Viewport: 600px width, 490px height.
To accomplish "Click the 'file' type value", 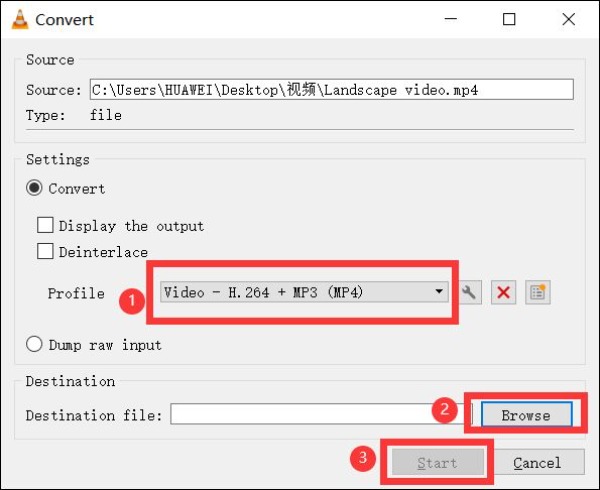I will click(106, 115).
